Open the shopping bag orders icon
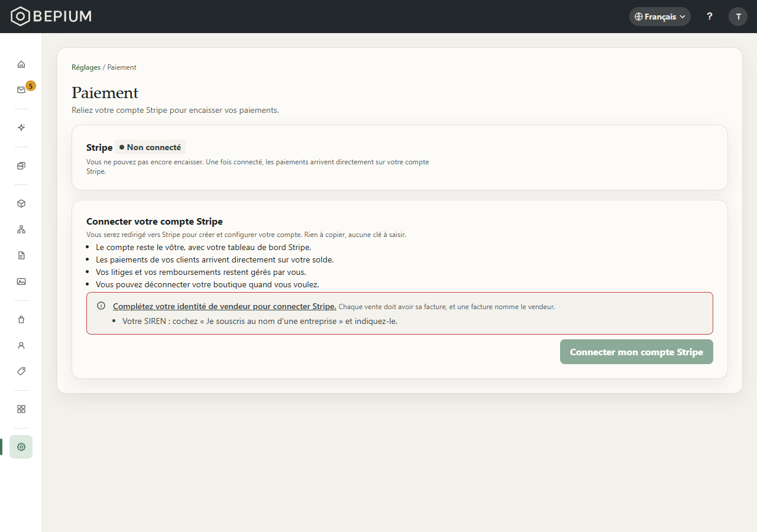This screenshot has height=532, width=757. point(21,319)
